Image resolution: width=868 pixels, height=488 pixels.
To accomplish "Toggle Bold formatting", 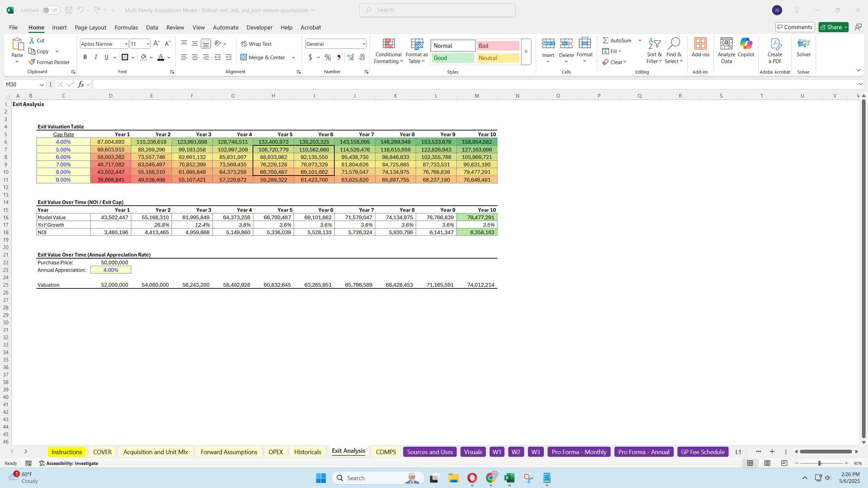I will tap(85, 57).
